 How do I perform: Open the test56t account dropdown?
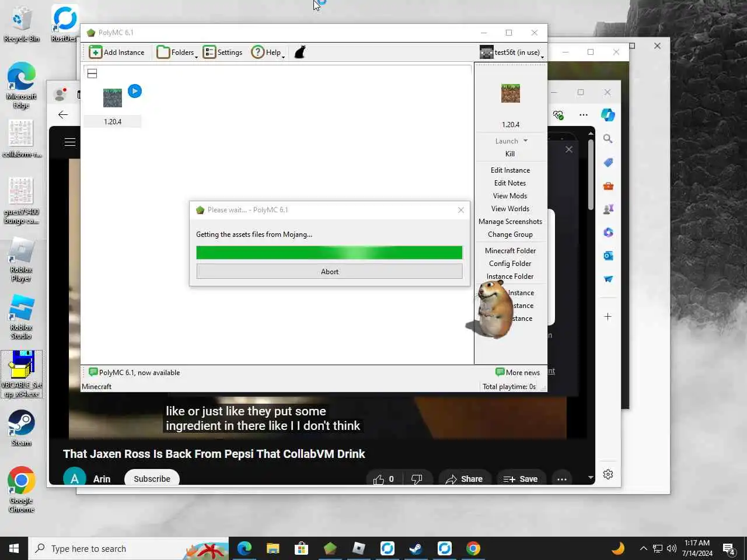click(x=512, y=52)
